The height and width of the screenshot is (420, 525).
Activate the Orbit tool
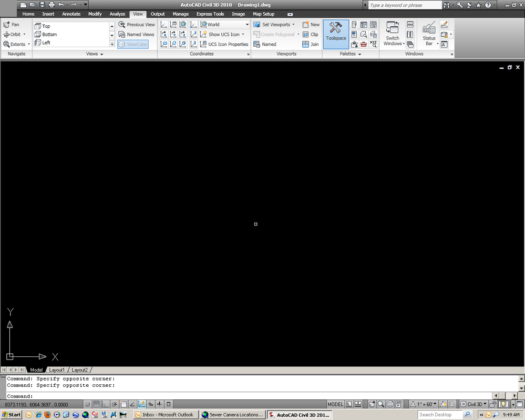tap(12, 34)
